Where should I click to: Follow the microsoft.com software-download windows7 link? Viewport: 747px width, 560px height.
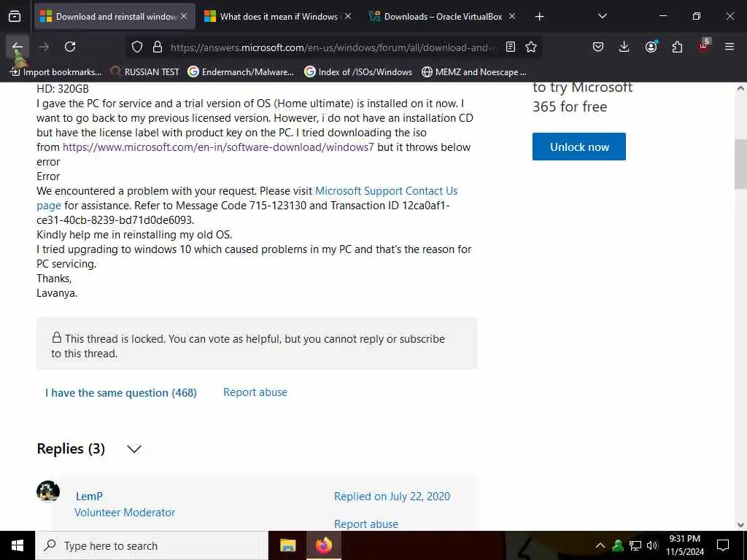pos(218,147)
